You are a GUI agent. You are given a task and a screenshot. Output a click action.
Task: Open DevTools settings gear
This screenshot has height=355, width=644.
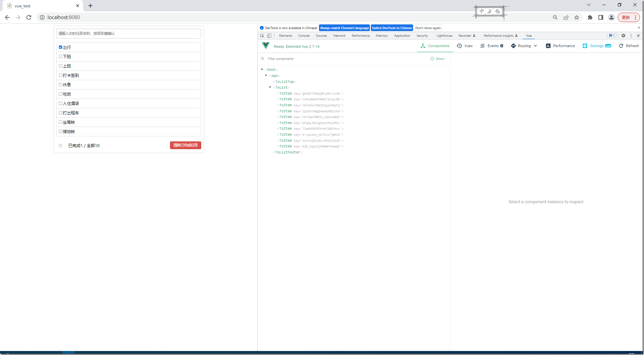[623, 36]
